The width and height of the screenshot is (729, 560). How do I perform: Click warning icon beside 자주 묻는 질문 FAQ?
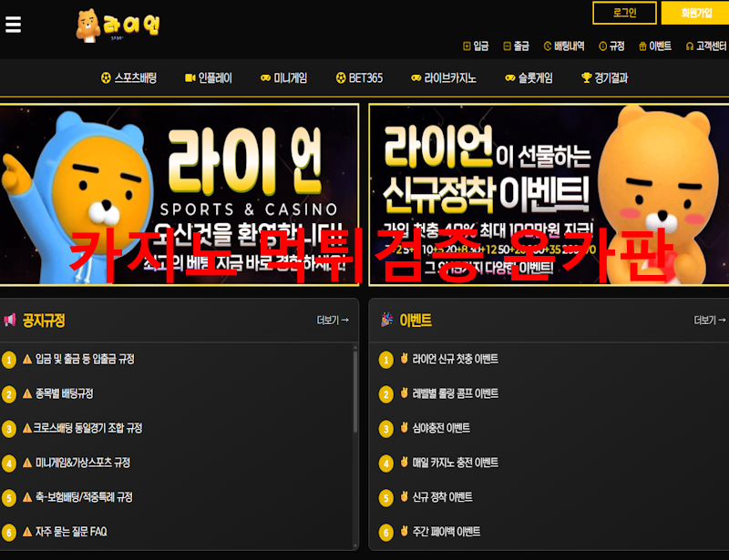[27, 532]
